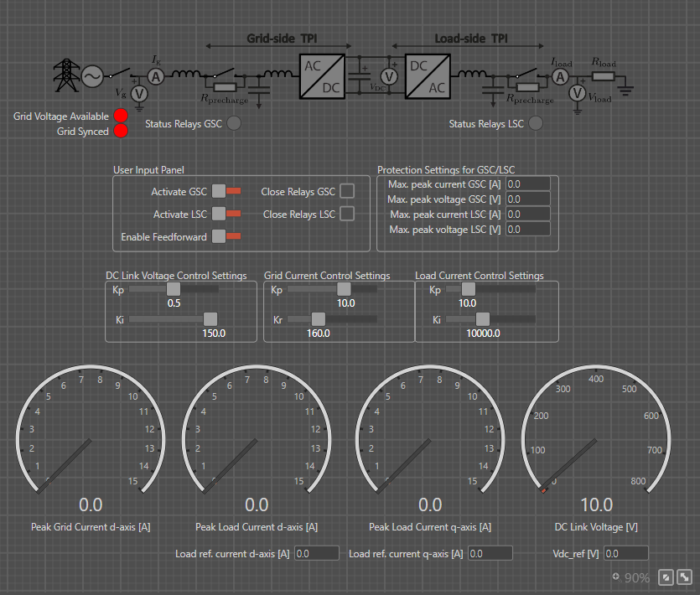700x595 pixels.
Task: Toggle the Activate GSC switch
Action: (x=226, y=192)
